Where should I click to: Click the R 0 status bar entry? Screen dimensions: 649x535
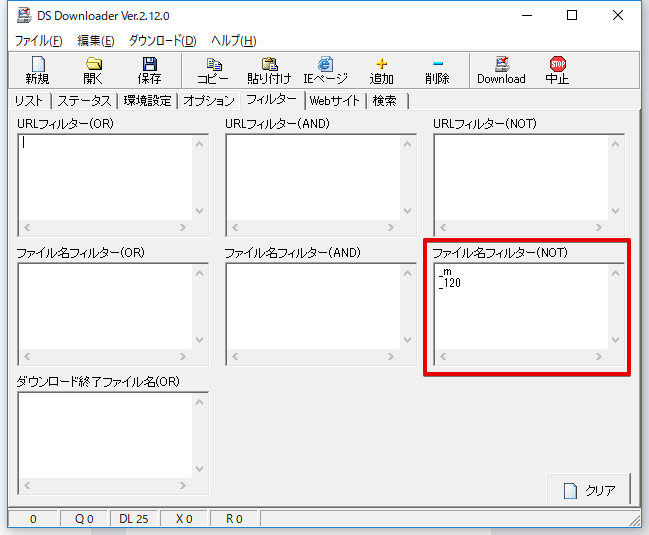[234, 519]
